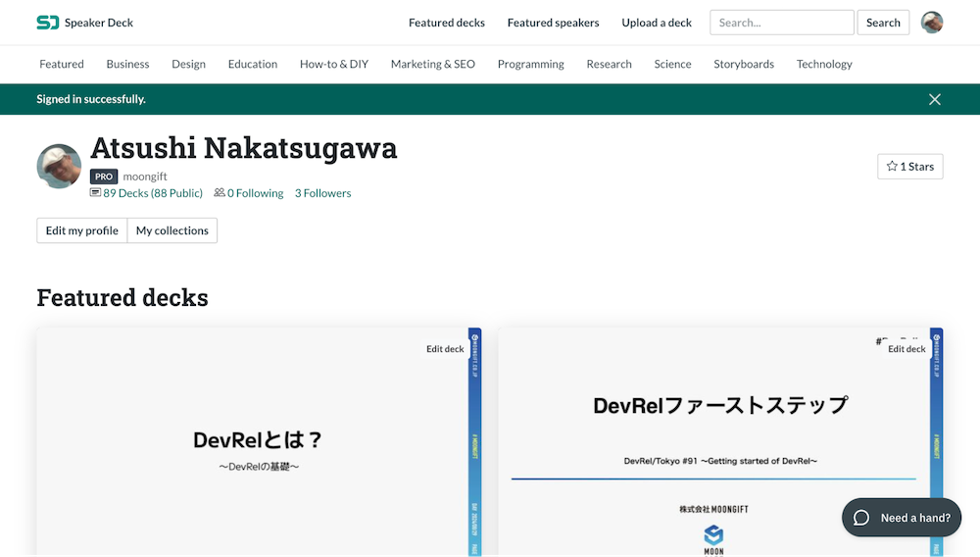980x557 pixels.
Task: Click the people icon beside 0 Following
Action: click(x=220, y=192)
